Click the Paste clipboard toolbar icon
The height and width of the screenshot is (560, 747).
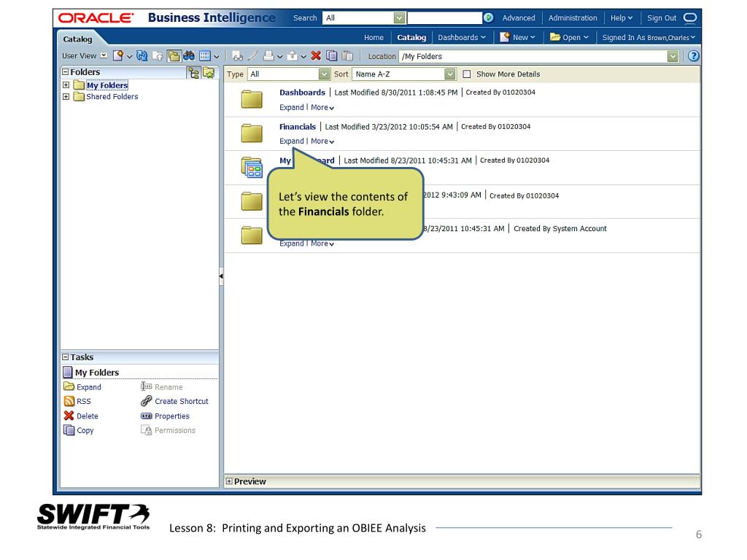click(x=348, y=55)
